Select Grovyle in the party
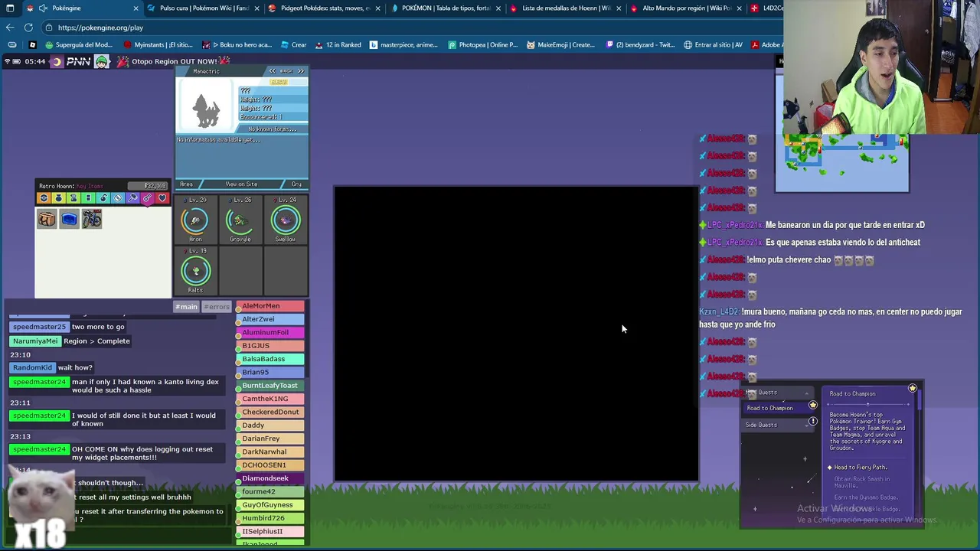980x551 pixels. click(240, 220)
